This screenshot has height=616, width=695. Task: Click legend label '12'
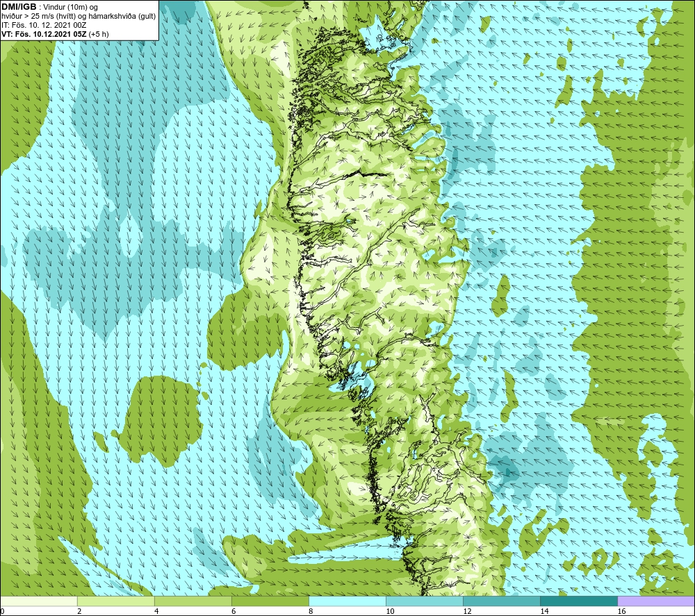pyautogui.click(x=467, y=611)
